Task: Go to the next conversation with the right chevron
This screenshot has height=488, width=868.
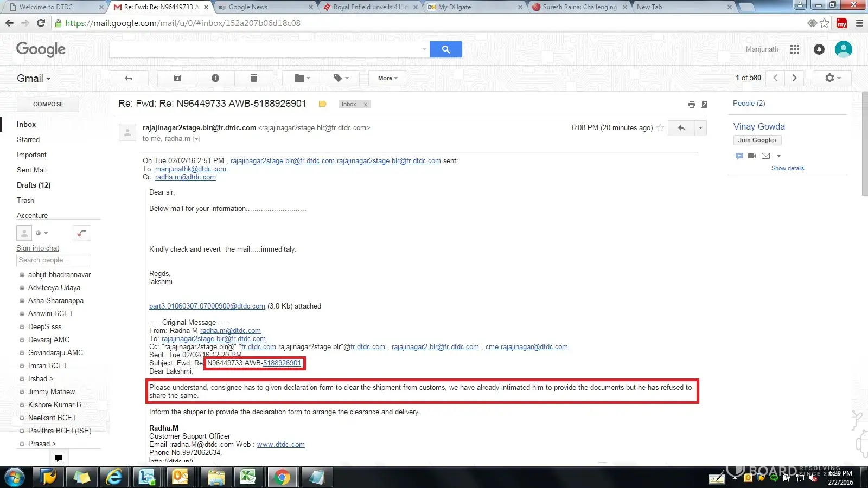Action: (x=794, y=78)
